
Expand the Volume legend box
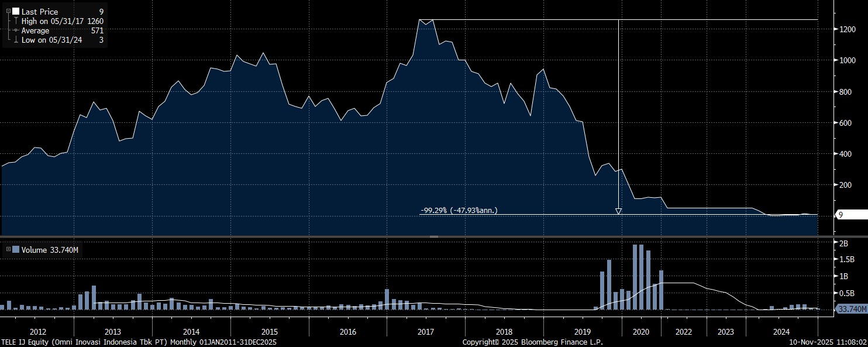[x=8, y=250]
